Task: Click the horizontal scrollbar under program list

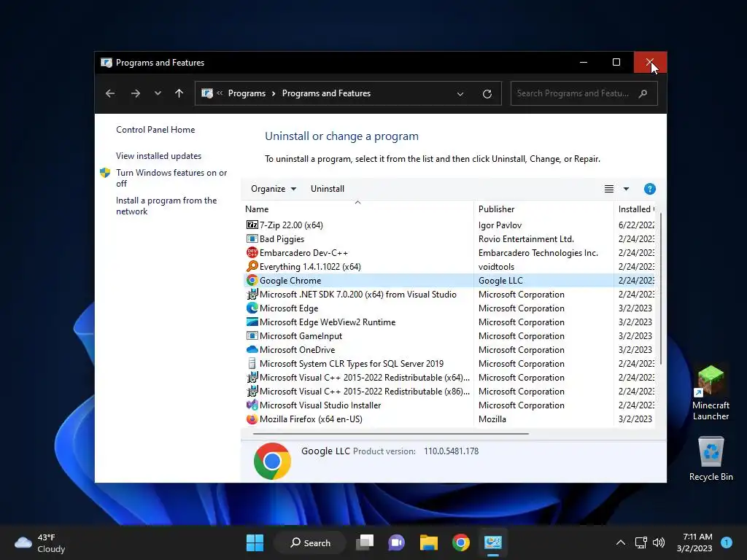Action: (x=391, y=434)
